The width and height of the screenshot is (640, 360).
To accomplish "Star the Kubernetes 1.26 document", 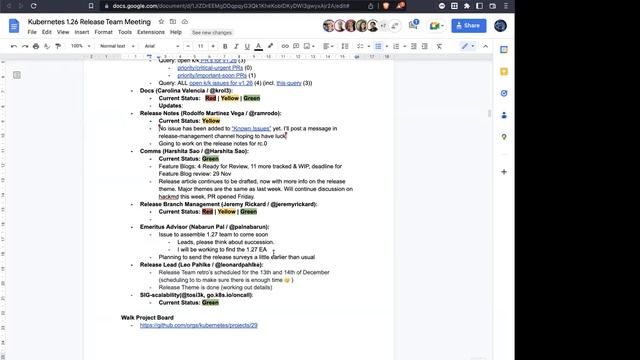I will click(x=161, y=22).
